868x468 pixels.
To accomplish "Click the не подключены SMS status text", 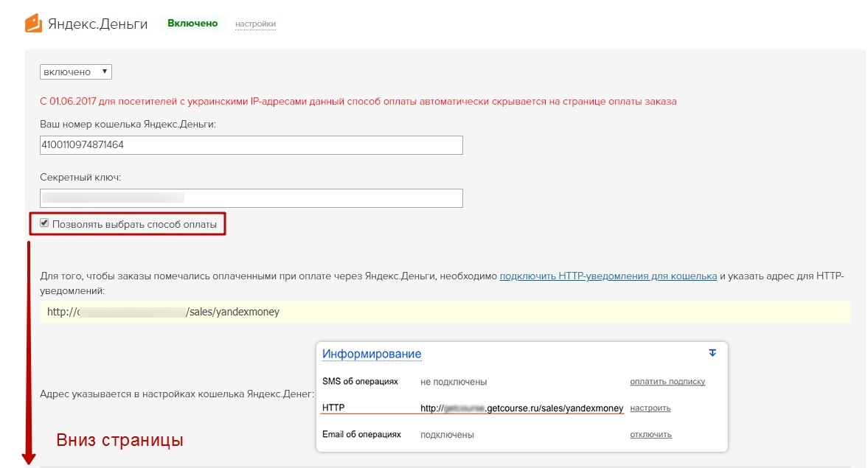I will coord(454,382).
